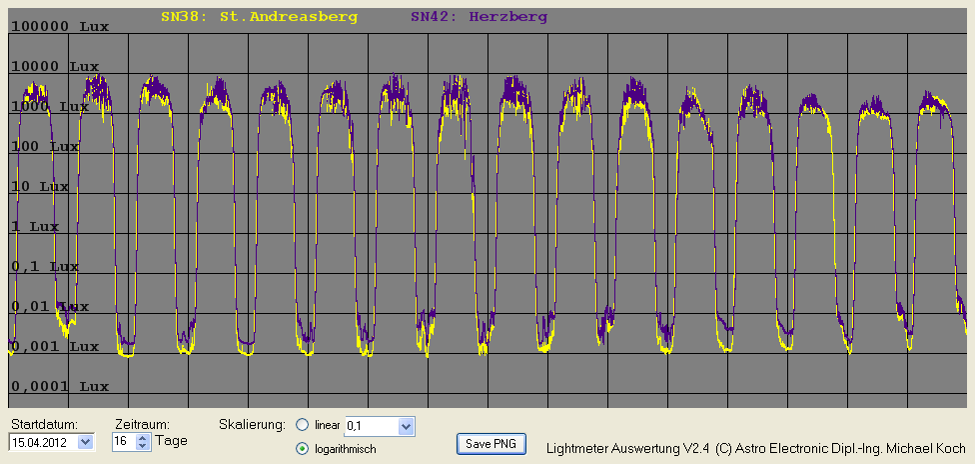Decrease Zeitraum days with down arrow
This screenshot has width=980, height=476.
(x=143, y=445)
